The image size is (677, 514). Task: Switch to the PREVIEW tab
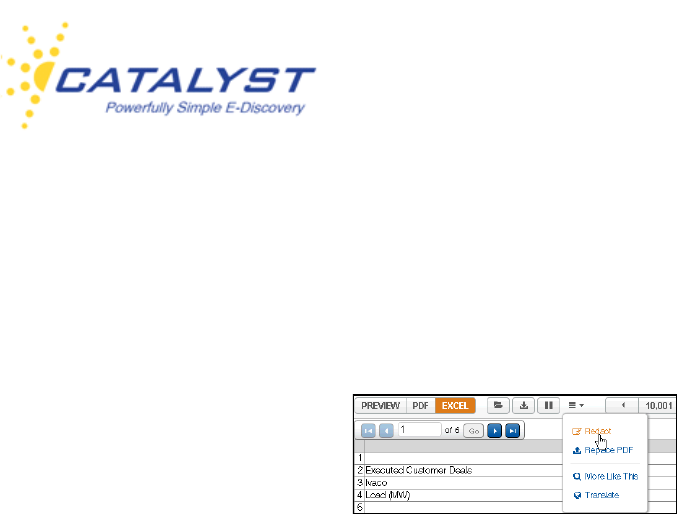[x=380, y=406]
